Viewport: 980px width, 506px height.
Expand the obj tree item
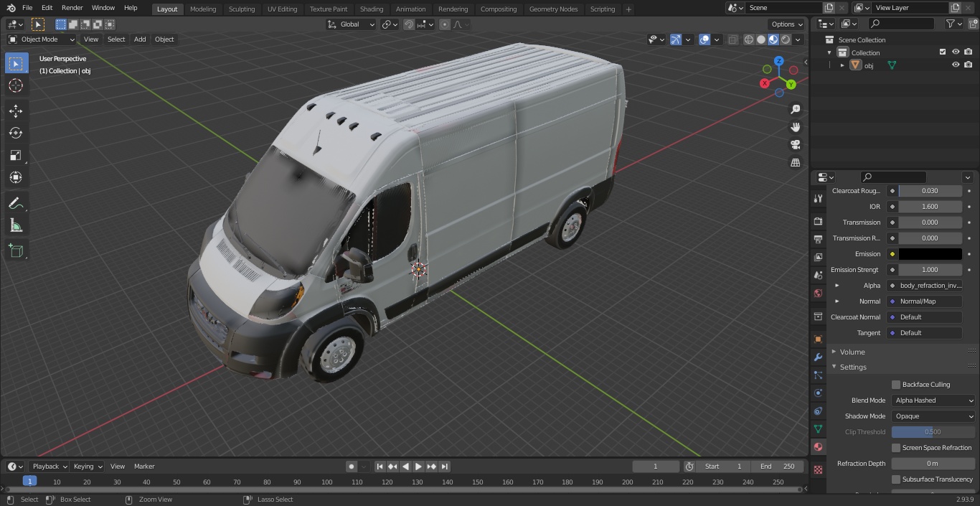[x=842, y=65]
